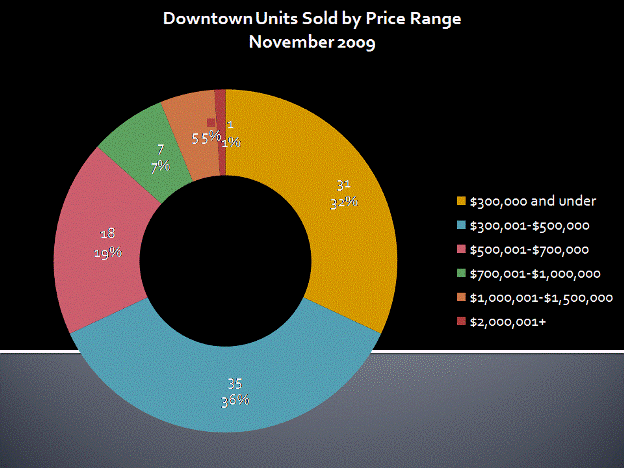Click the orange $1,000,001-$1,500,000 legend swatch
The image size is (624, 468).
[x=461, y=297]
